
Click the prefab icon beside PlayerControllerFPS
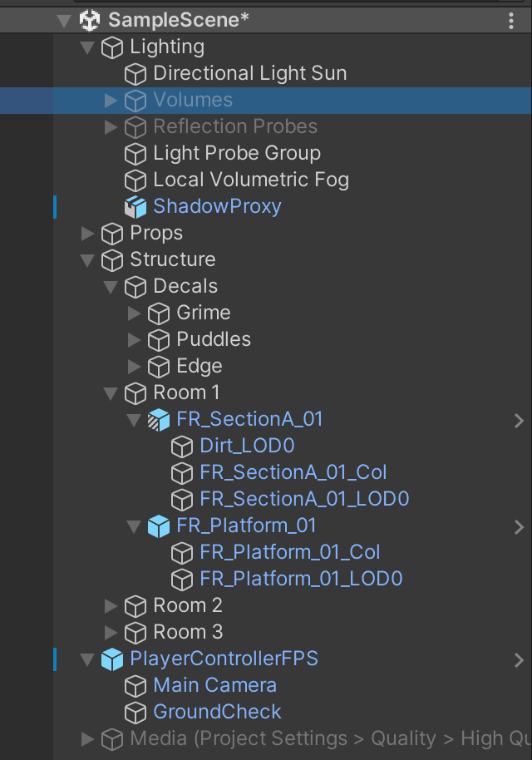point(111,659)
